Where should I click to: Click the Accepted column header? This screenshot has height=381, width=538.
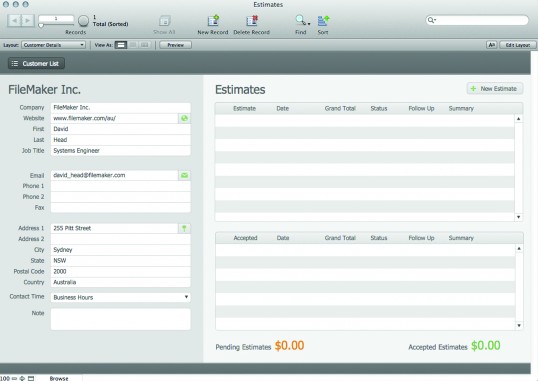[245, 238]
